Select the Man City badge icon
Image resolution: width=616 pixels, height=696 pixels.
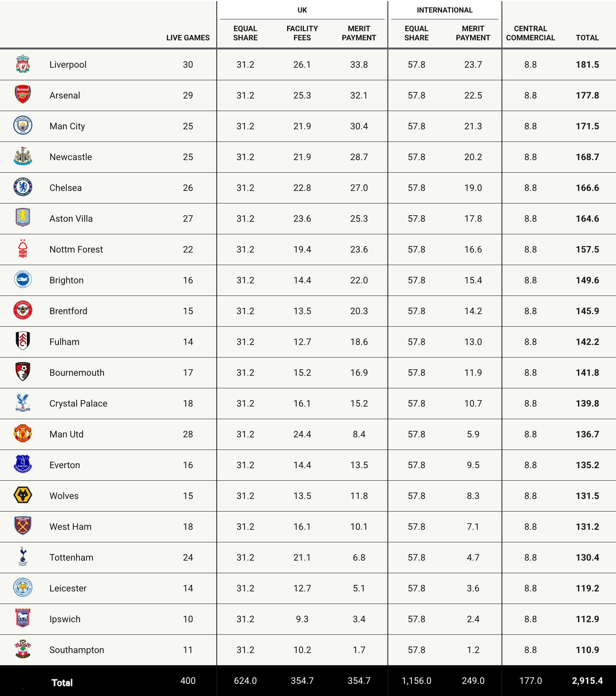(x=23, y=126)
